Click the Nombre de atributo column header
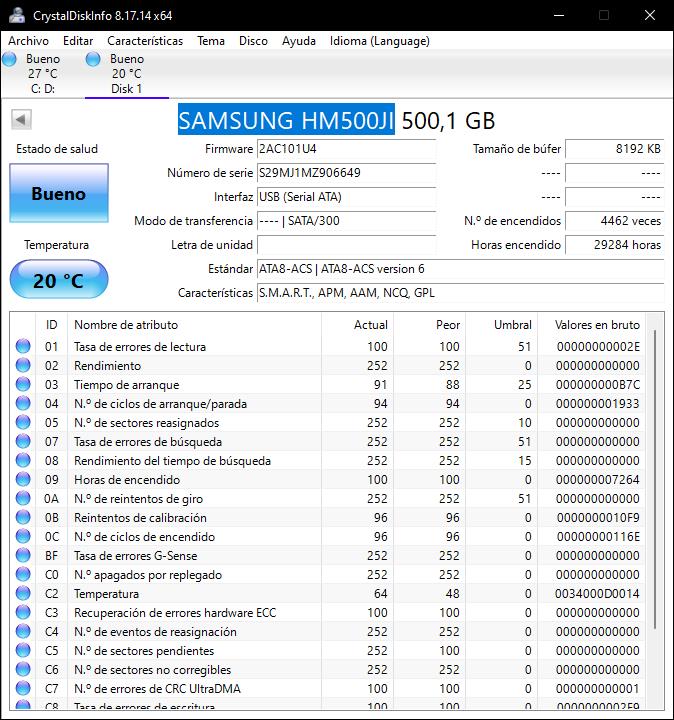The height and width of the screenshot is (720, 674). [x=194, y=325]
